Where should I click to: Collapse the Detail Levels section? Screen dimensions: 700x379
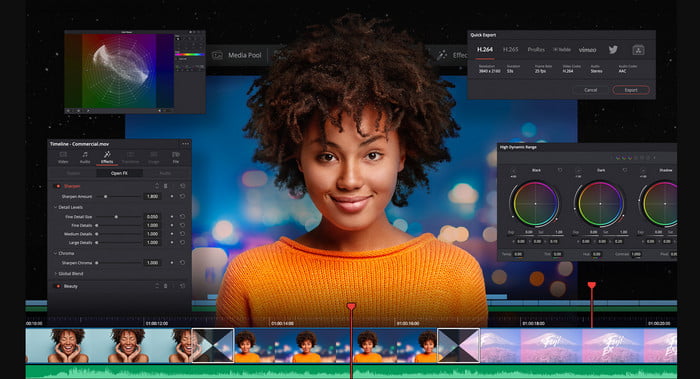tap(55, 208)
